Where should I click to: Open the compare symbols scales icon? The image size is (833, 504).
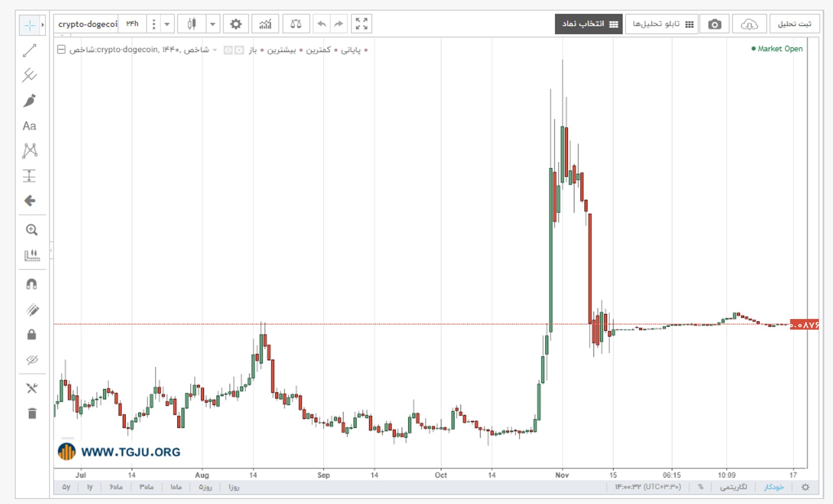point(296,24)
